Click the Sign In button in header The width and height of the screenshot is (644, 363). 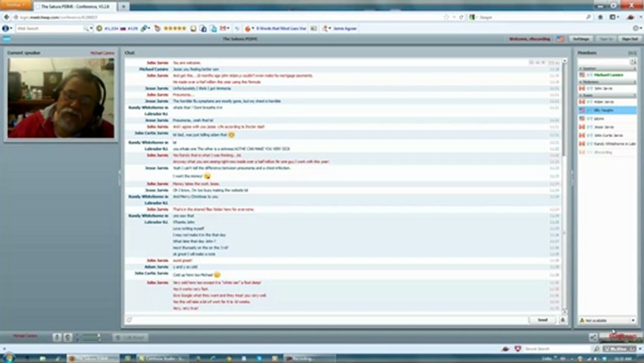click(x=605, y=39)
